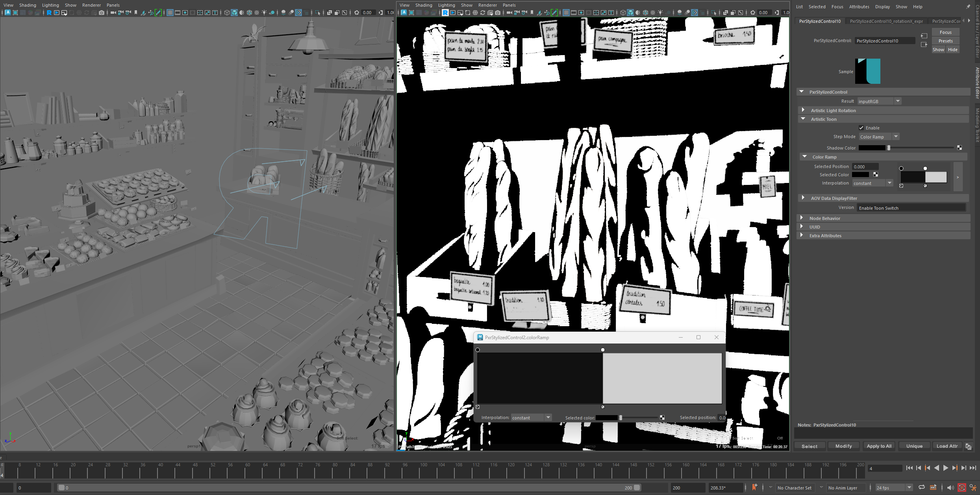980x495 pixels.
Task: Uncheck the Artistic Toon Enable checkbox
Action: pos(861,128)
